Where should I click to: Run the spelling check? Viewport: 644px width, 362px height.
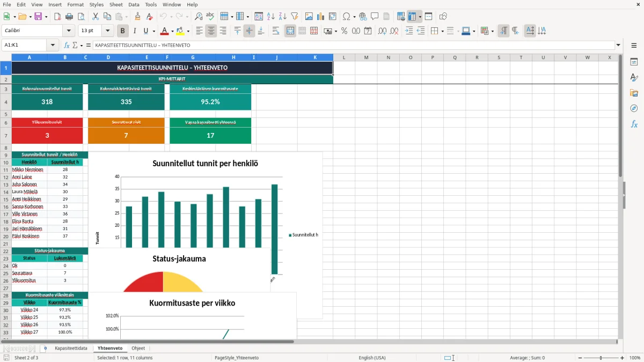[x=210, y=17]
